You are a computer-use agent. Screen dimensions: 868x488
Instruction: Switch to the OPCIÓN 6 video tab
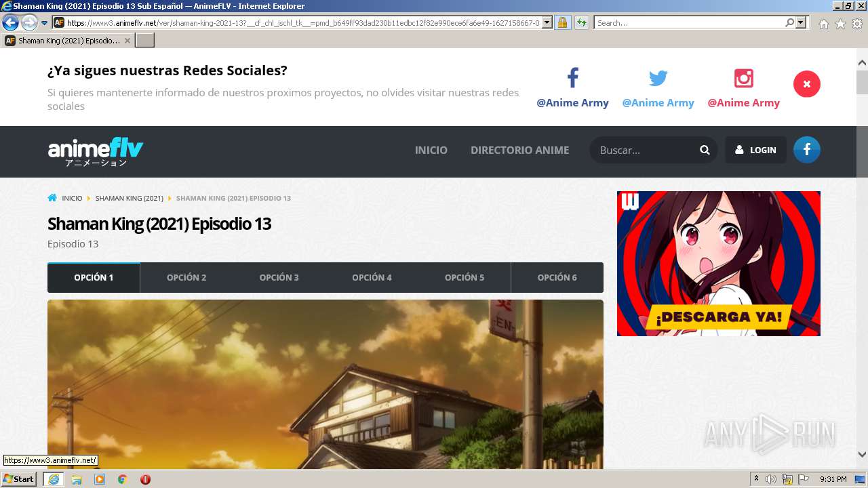[557, 277]
